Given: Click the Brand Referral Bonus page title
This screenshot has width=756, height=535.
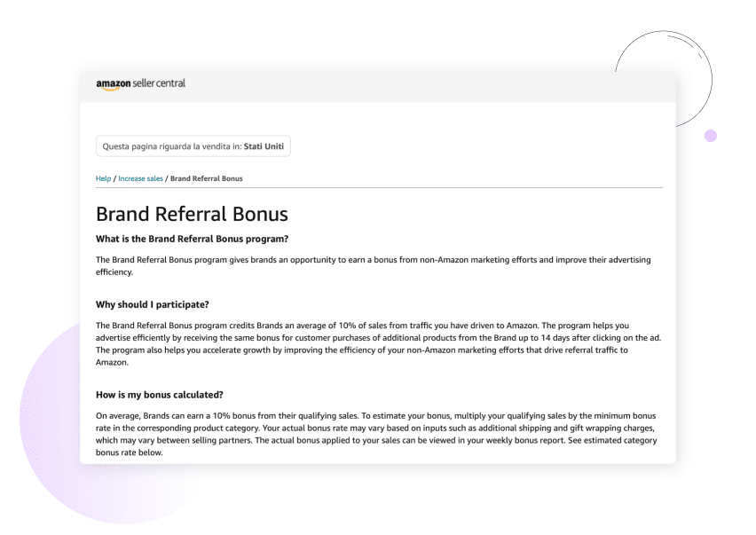Looking at the screenshot, I should coord(192,214).
